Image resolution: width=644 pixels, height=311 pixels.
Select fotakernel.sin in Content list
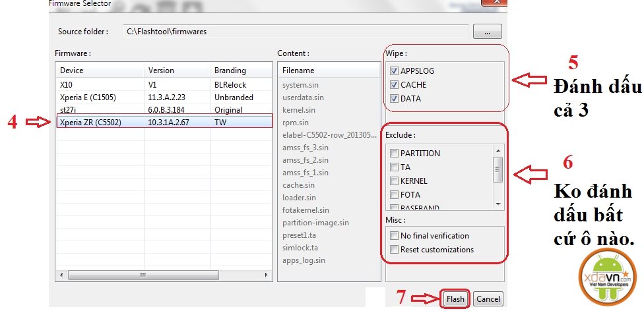pos(306,210)
